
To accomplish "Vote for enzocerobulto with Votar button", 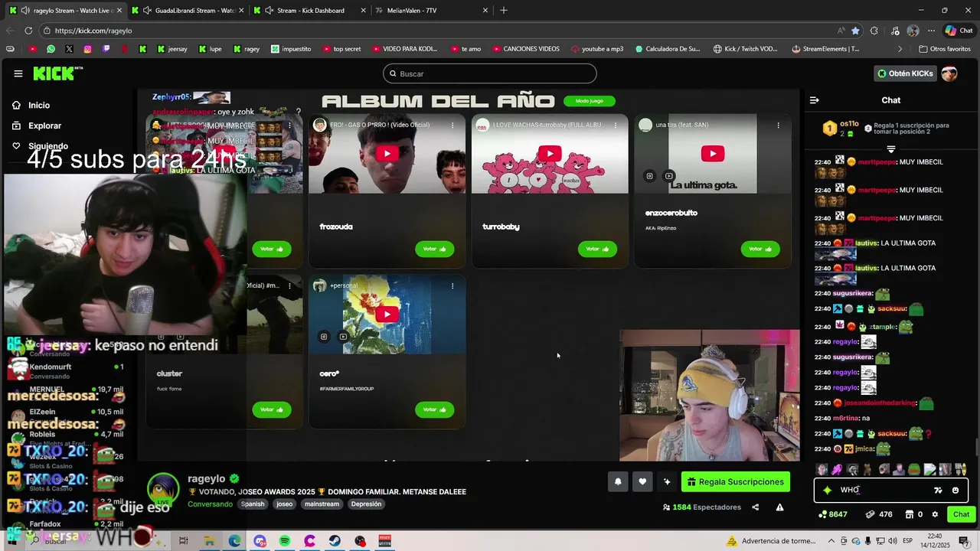I will (x=760, y=249).
